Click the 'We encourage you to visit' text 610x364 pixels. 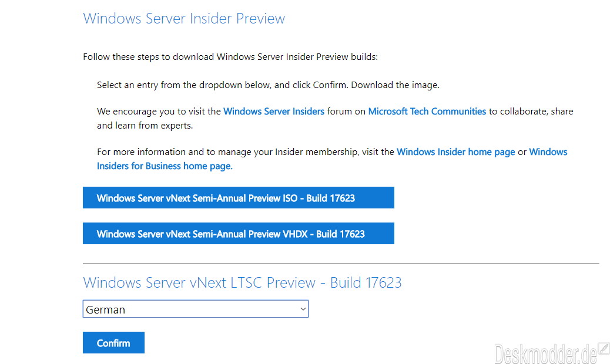point(159,112)
